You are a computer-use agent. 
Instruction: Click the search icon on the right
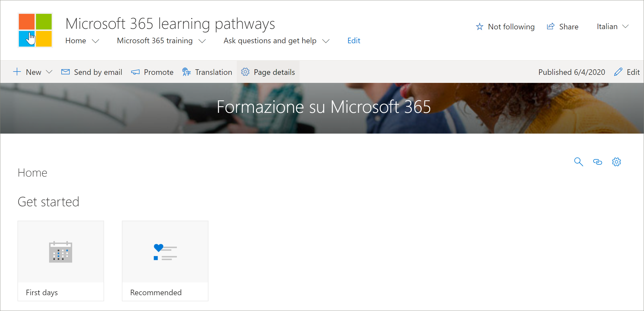[579, 162]
